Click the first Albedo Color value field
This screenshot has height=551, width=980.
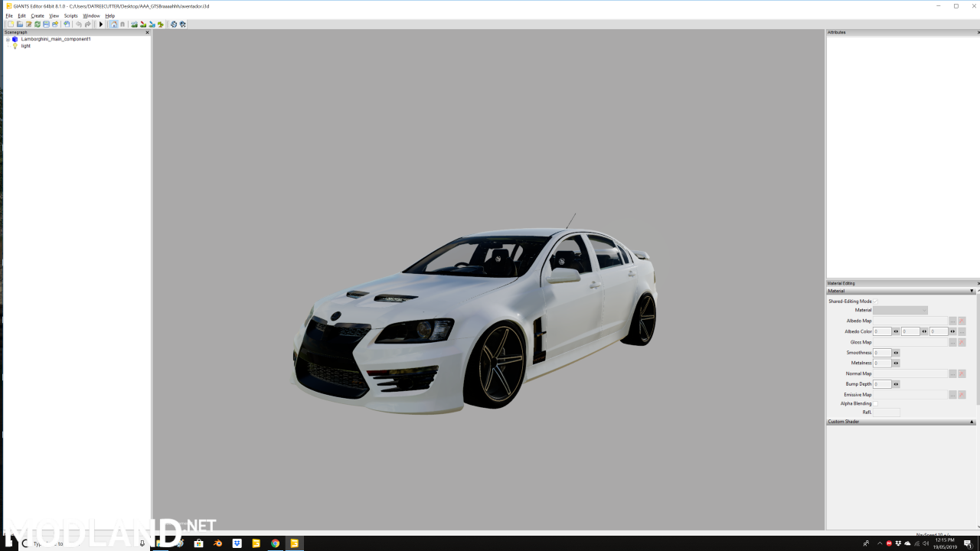pyautogui.click(x=882, y=331)
